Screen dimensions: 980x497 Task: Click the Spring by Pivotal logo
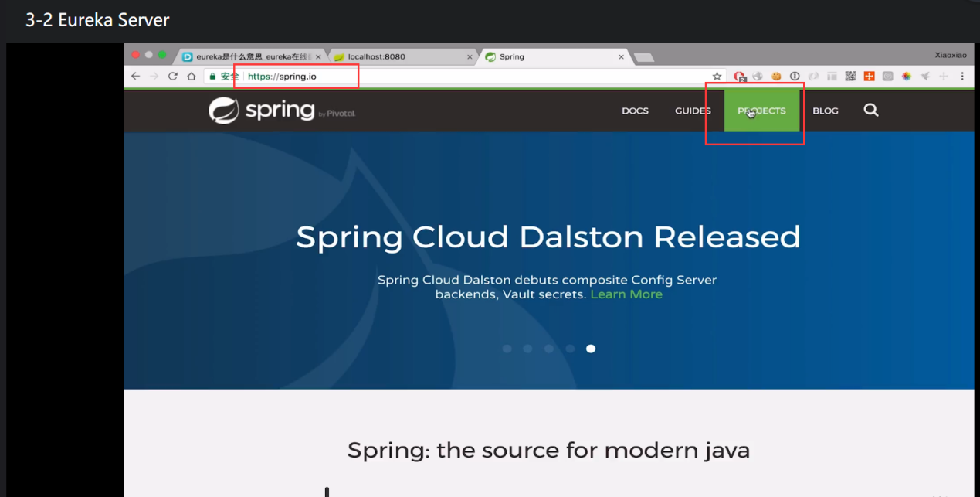point(282,111)
